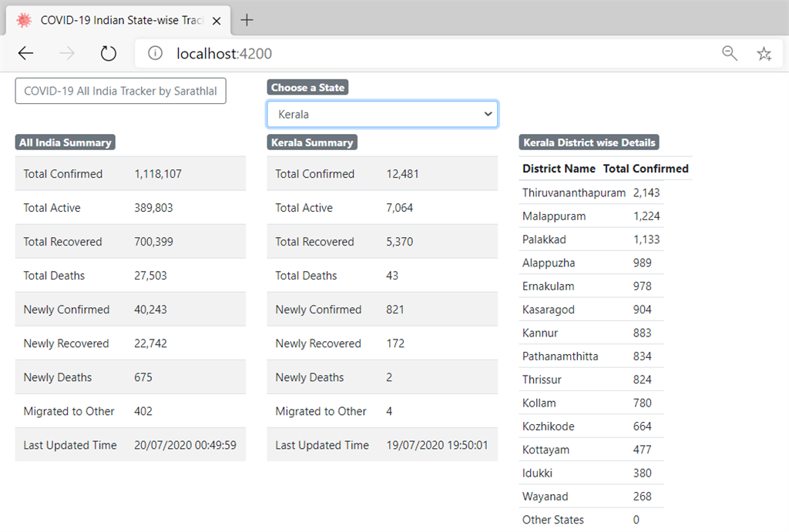
Task: Bookmark this page with star icon
Action: pos(764,53)
